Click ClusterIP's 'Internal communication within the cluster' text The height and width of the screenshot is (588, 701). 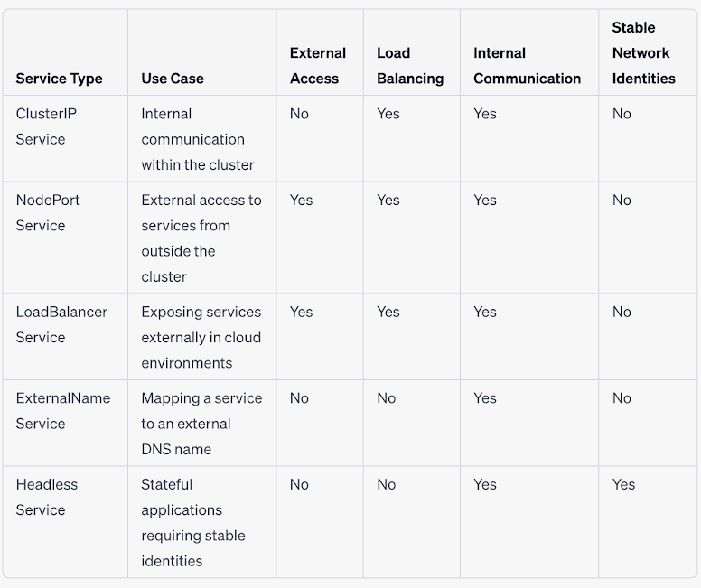(x=197, y=139)
